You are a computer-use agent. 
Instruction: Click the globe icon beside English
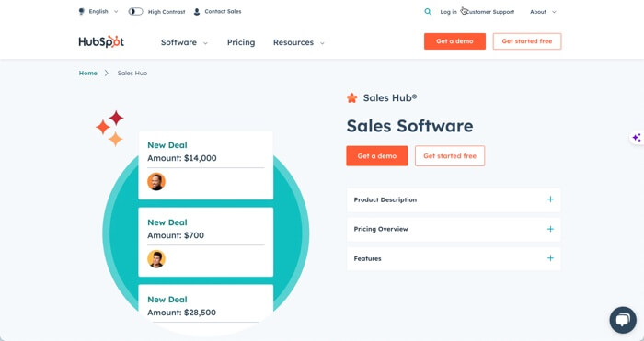coord(81,12)
